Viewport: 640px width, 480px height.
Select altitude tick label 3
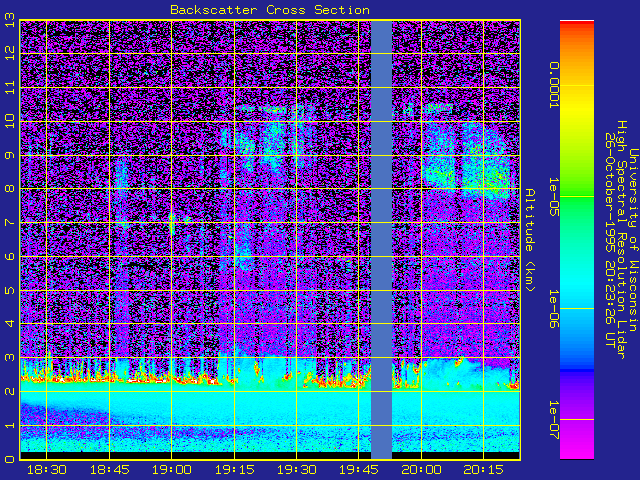(10, 358)
